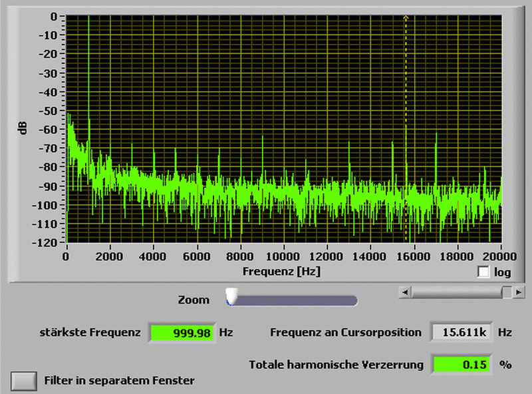
Task: Click the horizontal scrollbar left arrow
Action: 405,292
